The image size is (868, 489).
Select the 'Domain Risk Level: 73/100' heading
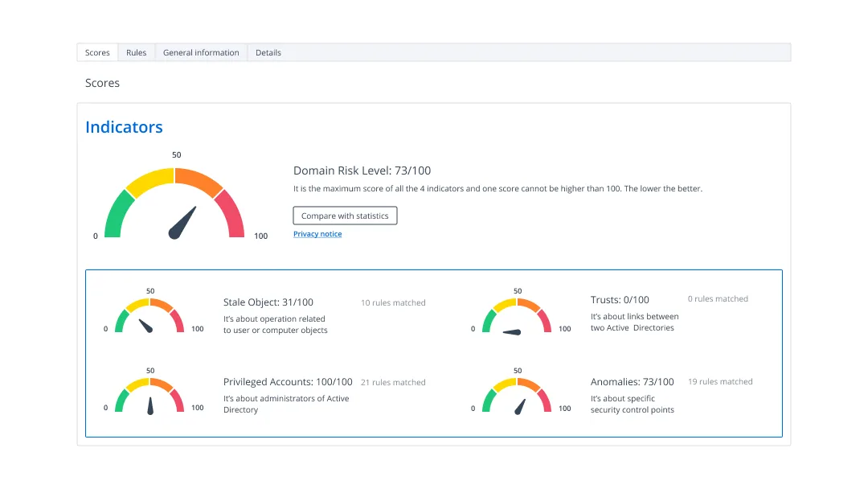(x=362, y=171)
